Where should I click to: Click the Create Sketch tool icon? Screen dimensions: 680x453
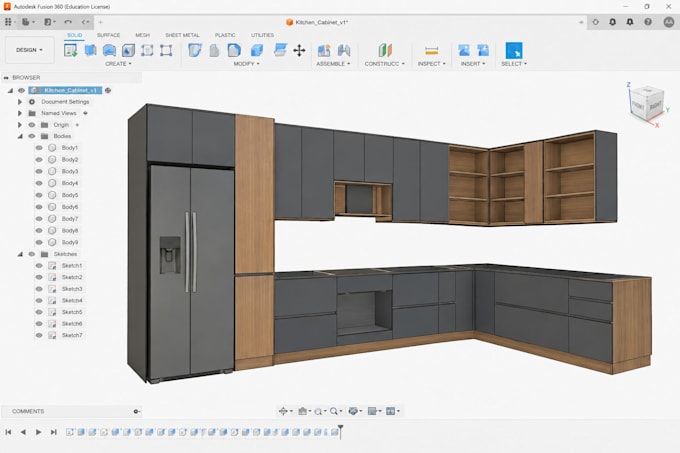coord(70,50)
